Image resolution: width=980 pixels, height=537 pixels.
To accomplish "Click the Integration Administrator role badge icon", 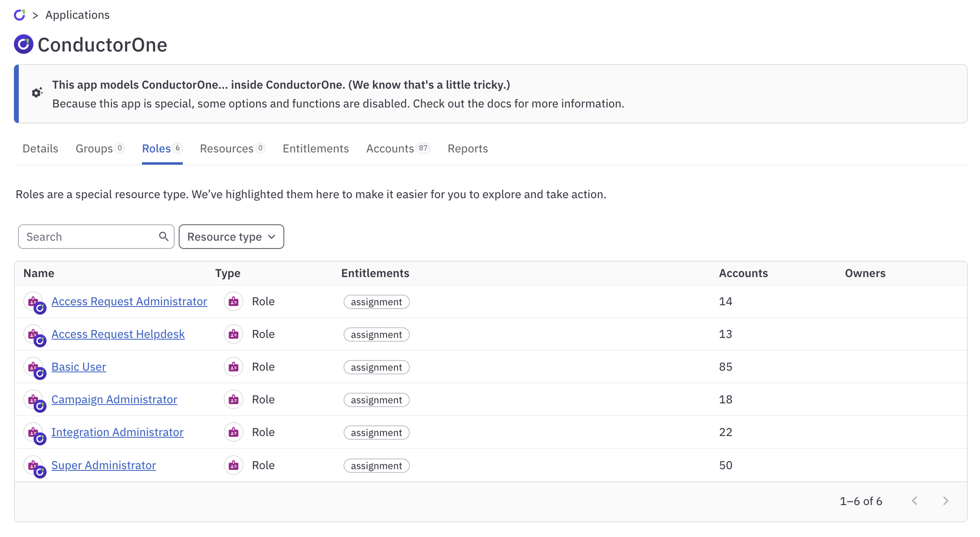I will tap(34, 433).
